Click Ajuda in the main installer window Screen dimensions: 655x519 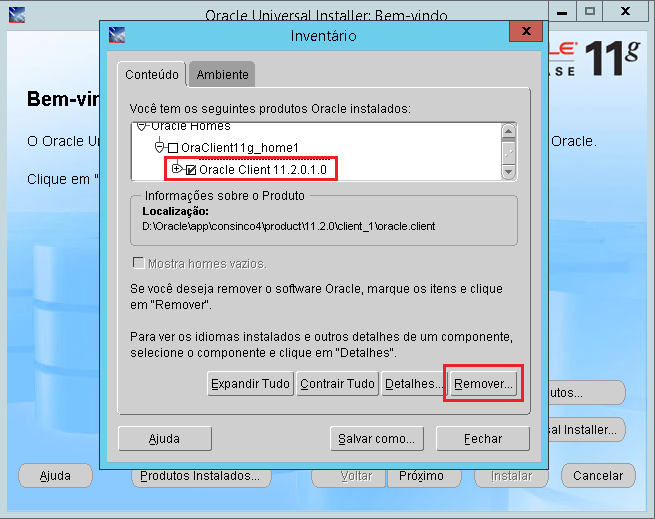pos(55,476)
